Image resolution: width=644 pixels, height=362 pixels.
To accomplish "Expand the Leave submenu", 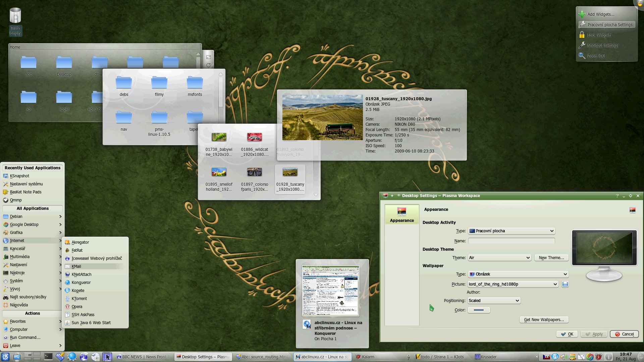I will point(33,346).
